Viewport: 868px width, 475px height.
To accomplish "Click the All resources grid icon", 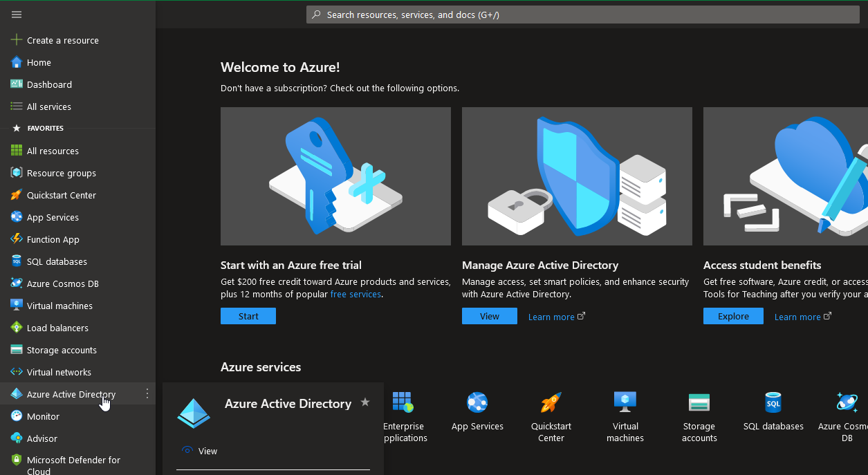I will (x=17, y=151).
